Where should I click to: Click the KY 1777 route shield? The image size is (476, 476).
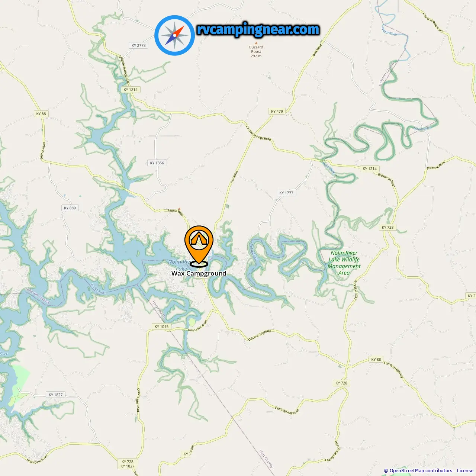tap(286, 193)
